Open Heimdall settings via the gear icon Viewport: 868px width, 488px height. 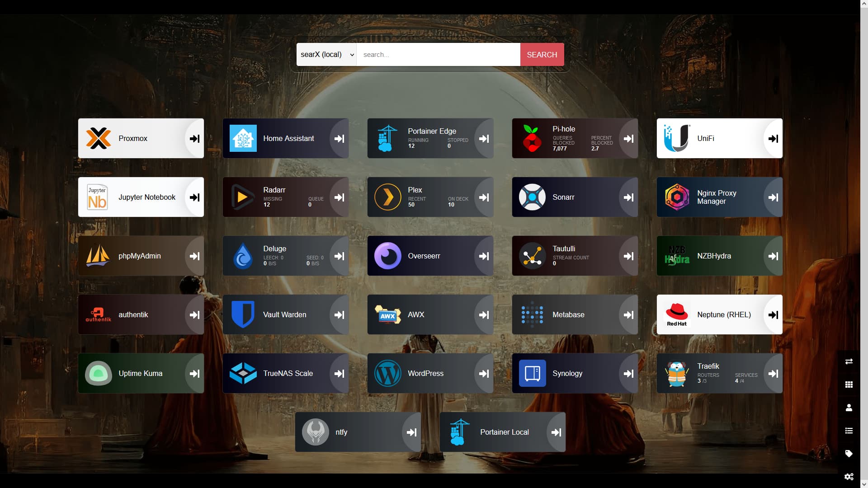coord(849,476)
